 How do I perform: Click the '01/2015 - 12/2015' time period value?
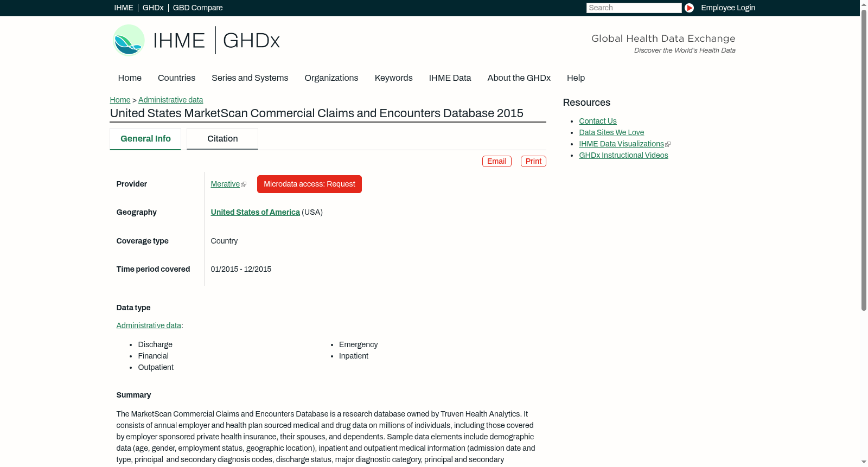coord(241,270)
